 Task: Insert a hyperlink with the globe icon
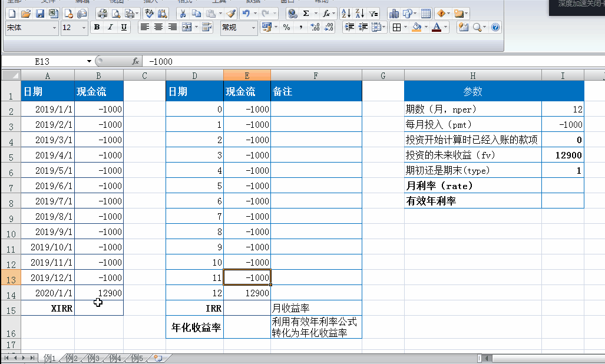coord(292,14)
